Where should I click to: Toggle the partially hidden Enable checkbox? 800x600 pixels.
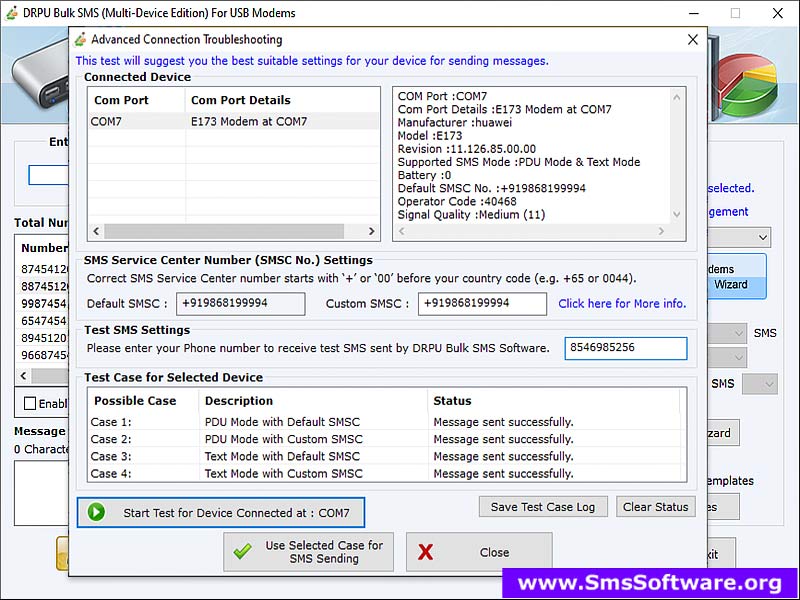[x=30, y=403]
